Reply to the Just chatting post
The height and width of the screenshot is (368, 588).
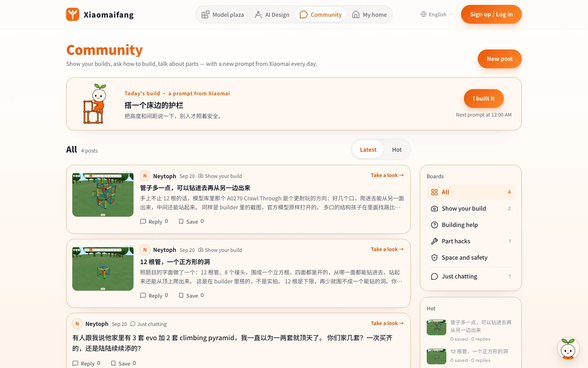86,364
